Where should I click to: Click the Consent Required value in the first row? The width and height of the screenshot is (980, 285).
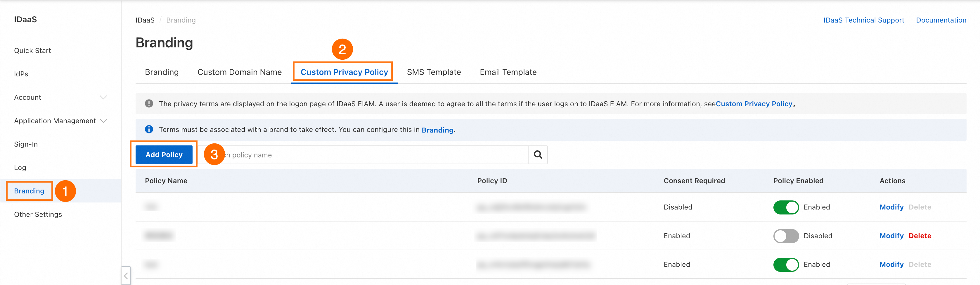point(678,207)
